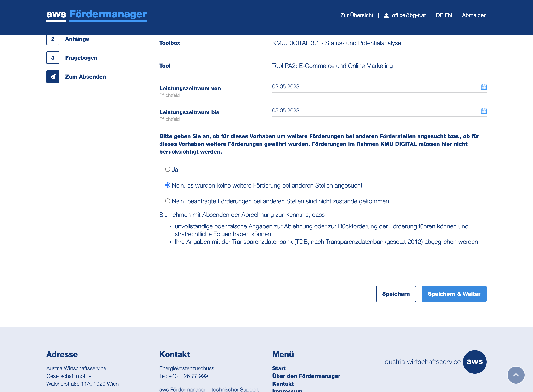Viewport: 533px width, 392px height.
Task: Go to the Anhänge step
Action: (77, 39)
